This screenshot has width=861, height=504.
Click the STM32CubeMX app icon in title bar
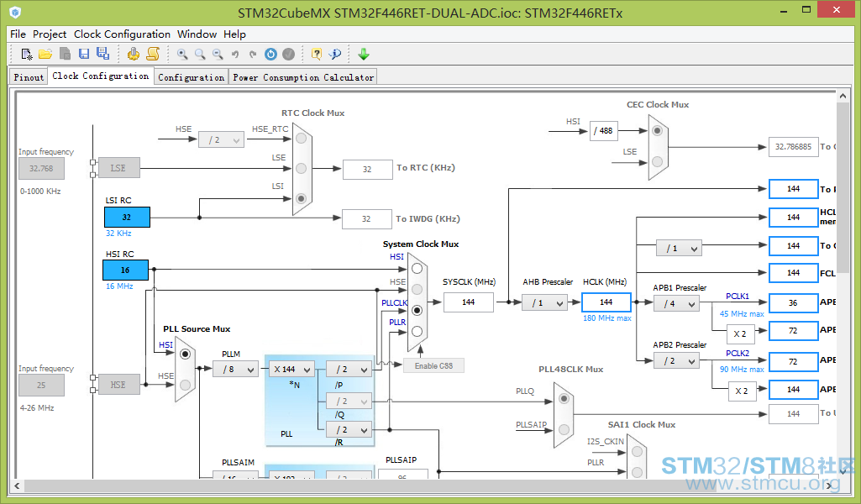(x=15, y=12)
